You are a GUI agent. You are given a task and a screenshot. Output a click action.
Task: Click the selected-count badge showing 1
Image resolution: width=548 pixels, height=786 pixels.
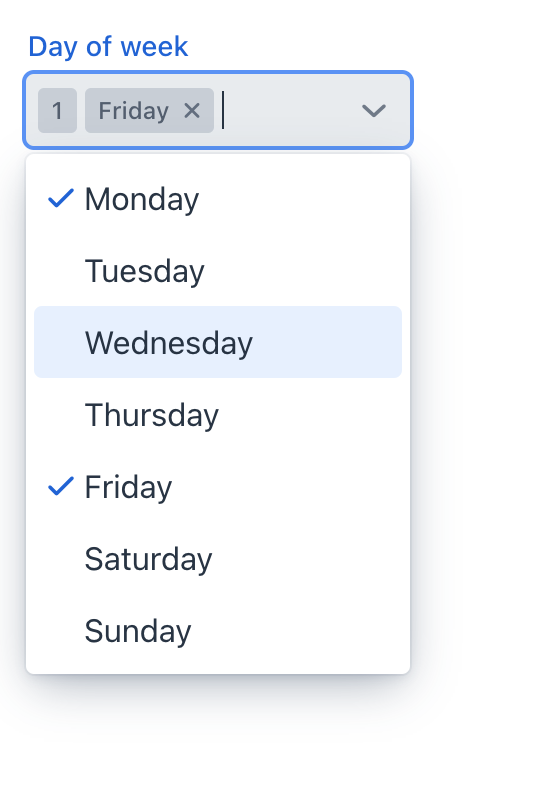pos(57,110)
